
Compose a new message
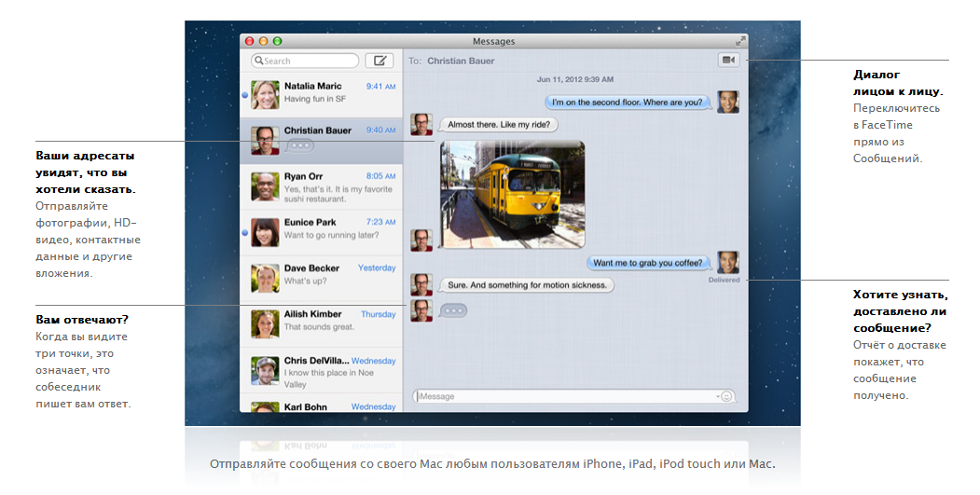[x=380, y=61]
